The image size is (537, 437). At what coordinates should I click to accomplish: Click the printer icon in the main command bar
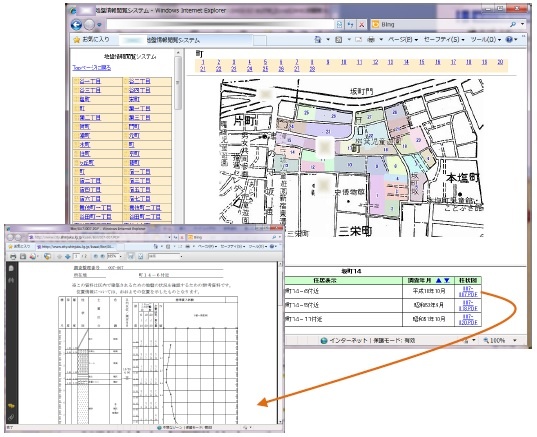point(371,40)
